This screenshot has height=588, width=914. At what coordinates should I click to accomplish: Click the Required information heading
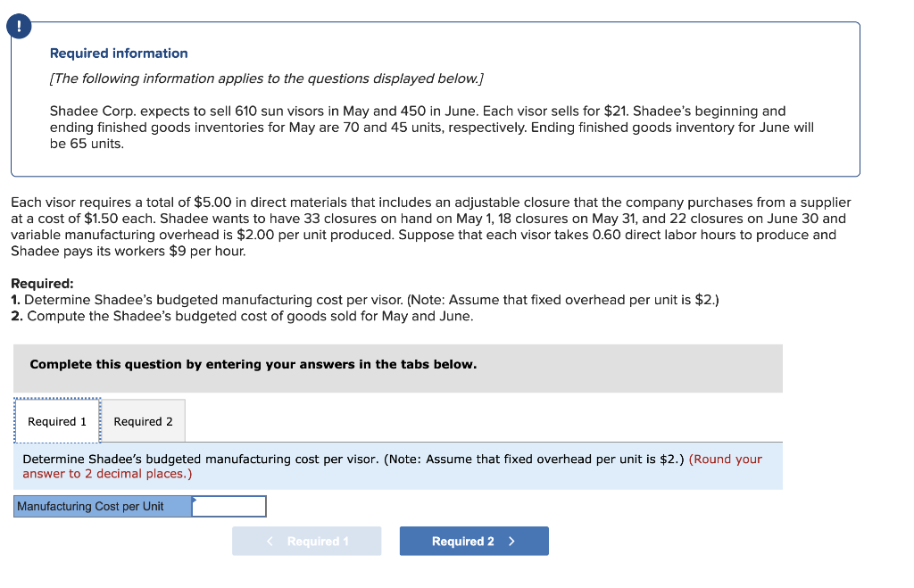tap(119, 54)
